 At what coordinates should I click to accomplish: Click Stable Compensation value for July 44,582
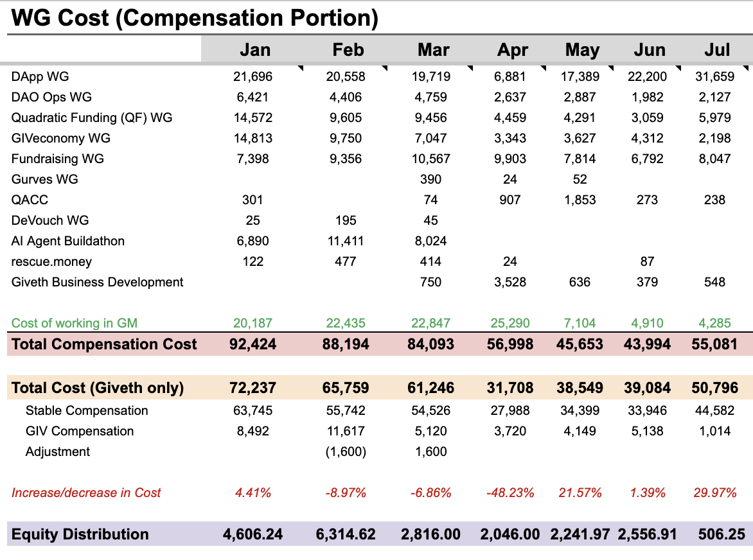[x=714, y=410]
